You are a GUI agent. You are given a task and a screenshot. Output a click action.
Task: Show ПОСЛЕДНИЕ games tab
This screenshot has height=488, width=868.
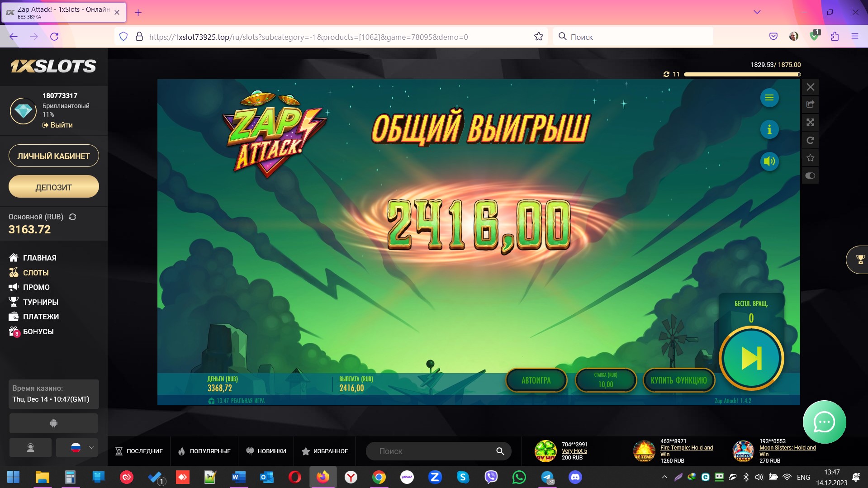[139, 451]
